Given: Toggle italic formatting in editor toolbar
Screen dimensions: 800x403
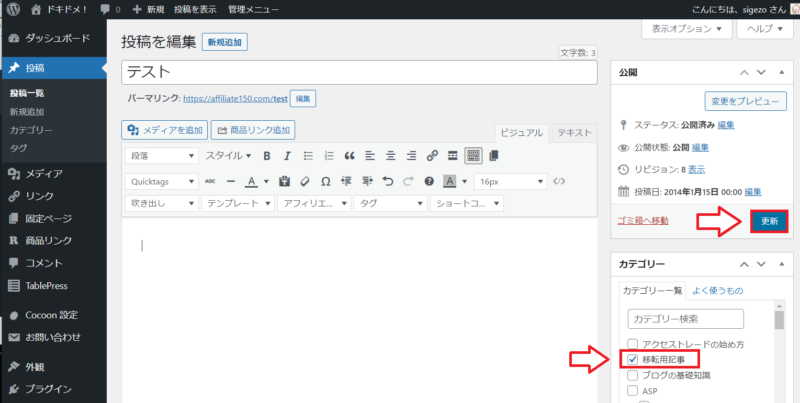Looking at the screenshot, I should click(x=287, y=156).
